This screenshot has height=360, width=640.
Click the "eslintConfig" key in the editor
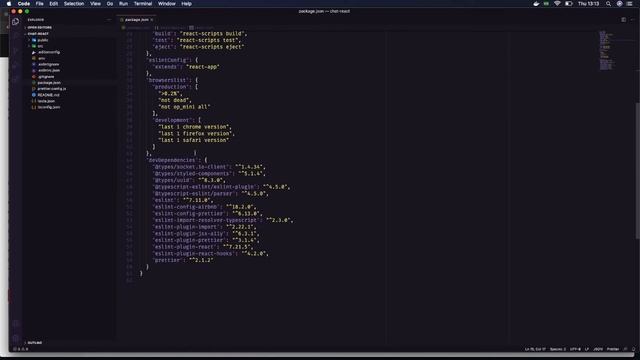pos(168,60)
